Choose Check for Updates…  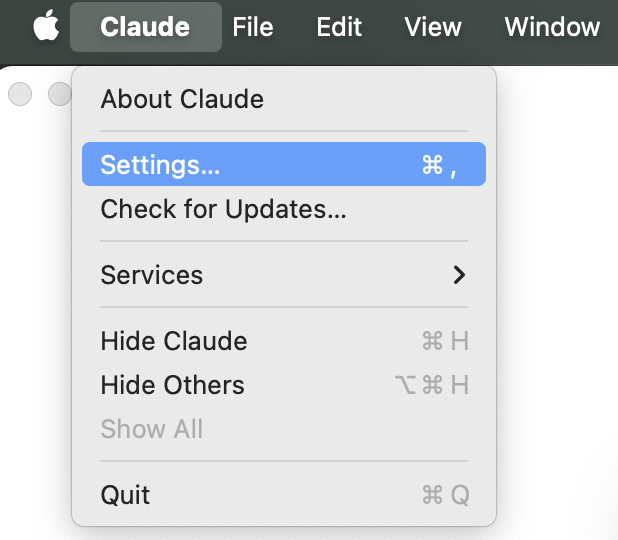click(223, 210)
